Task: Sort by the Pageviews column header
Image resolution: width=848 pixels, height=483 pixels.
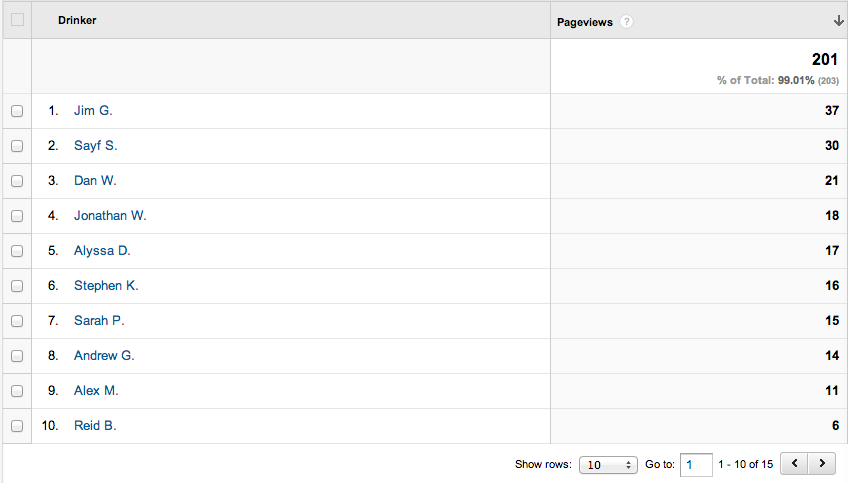Action: [585, 22]
